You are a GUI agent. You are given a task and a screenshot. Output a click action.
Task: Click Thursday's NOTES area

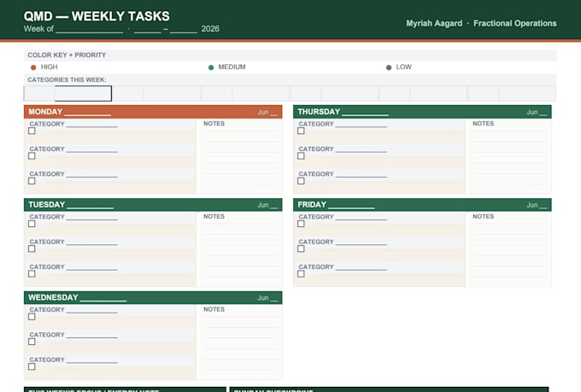pyautogui.click(x=510, y=156)
